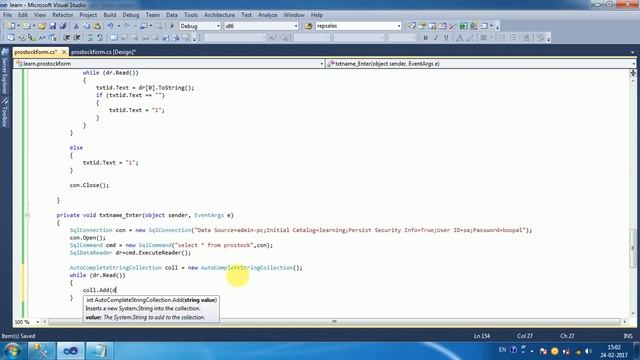Open the Server Explorer side panel
The width and height of the screenshot is (640, 360).
(x=5, y=70)
